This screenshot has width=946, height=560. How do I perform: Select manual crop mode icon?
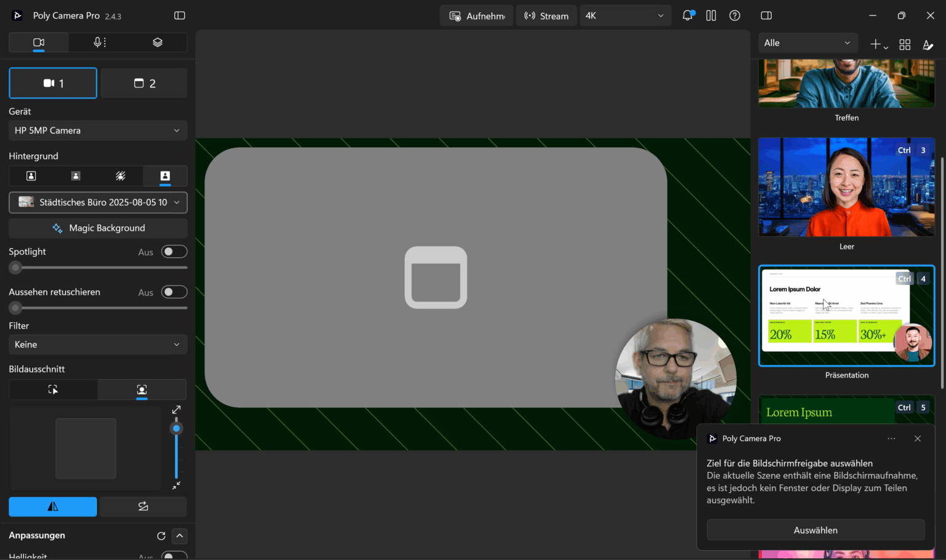(53, 390)
